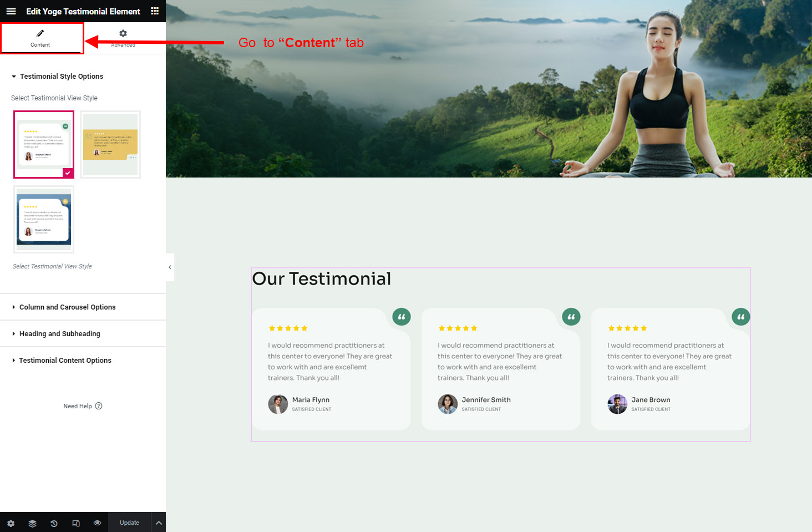
Task: Select the yellow testimonial view style
Action: pyautogui.click(x=110, y=144)
